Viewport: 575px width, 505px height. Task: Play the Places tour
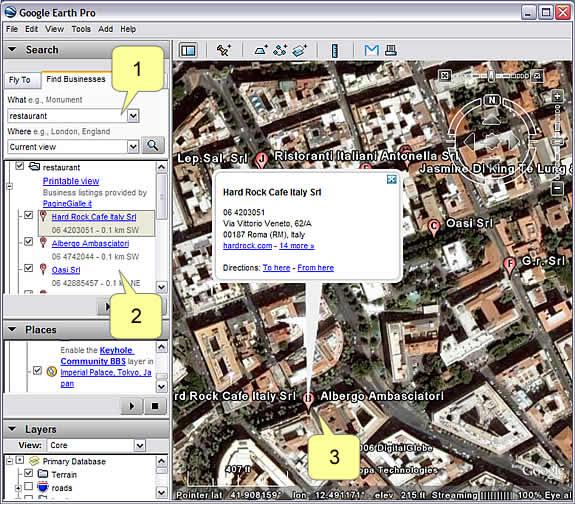[132, 406]
